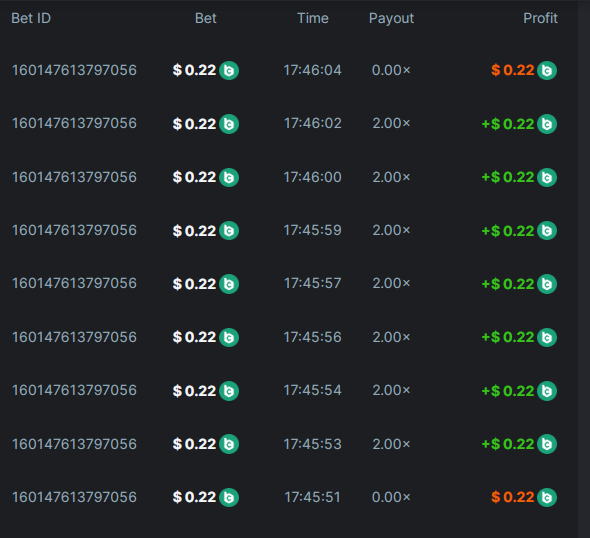Select the Bet ID column header
Screen dimensions: 590x538
[31, 18]
